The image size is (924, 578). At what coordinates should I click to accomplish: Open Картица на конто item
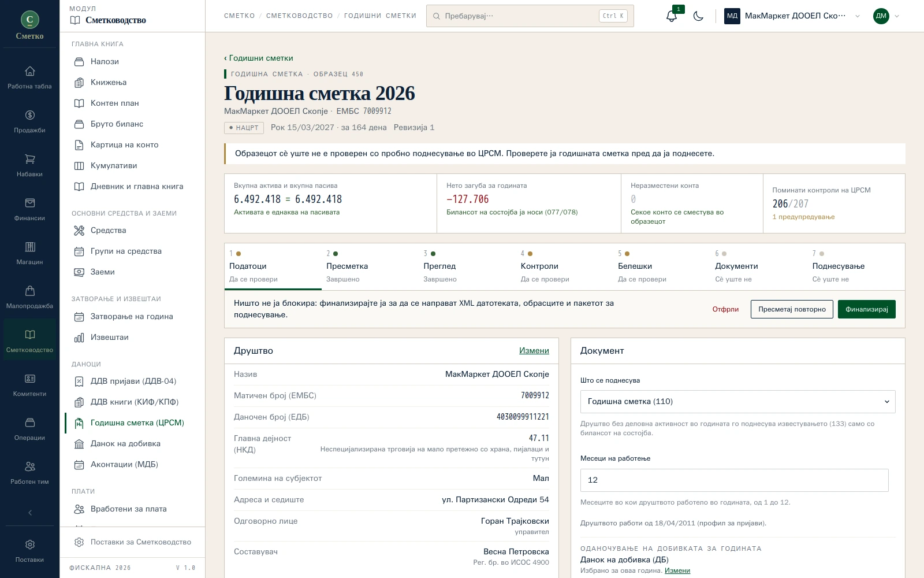click(132, 144)
